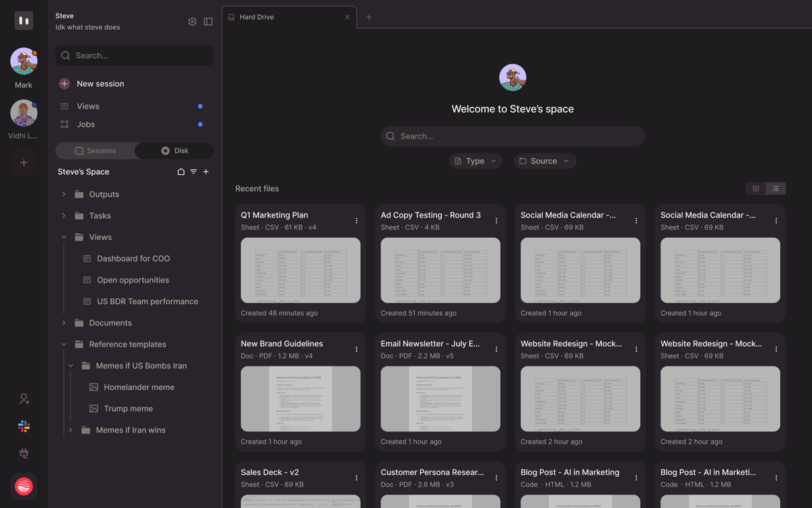Open Mark's avatar workspace
This screenshot has height=508, width=812.
24,61
